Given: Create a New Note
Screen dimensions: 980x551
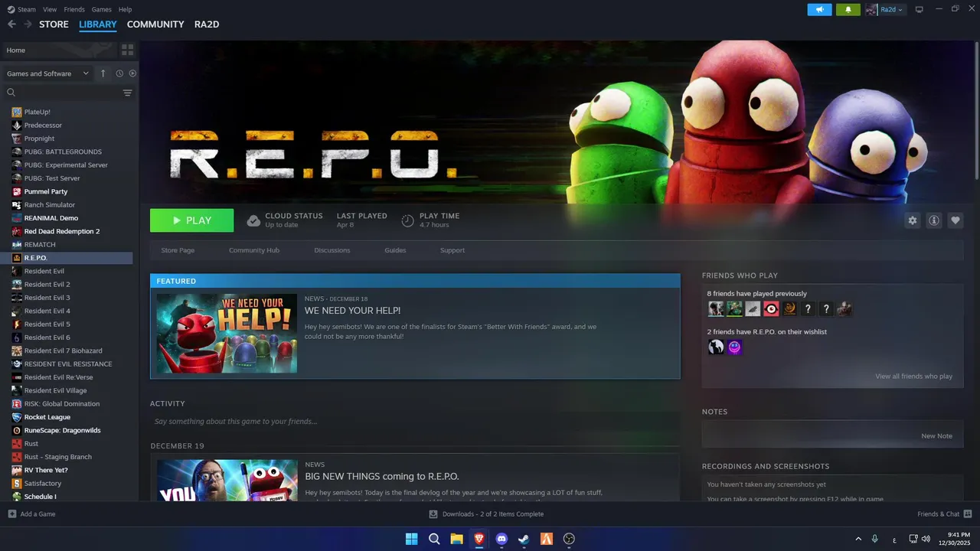Looking at the screenshot, I should pos(936,436).
